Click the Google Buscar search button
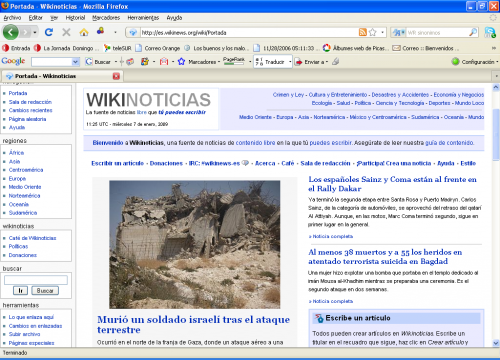This screenshot has width=500, height=360. click(98, 62)
